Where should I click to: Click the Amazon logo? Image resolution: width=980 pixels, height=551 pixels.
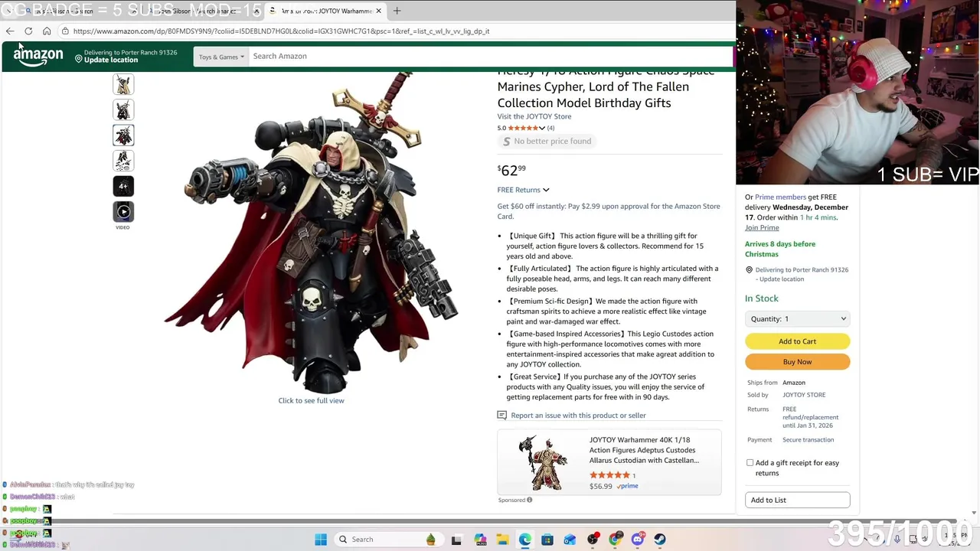click(x=38, y=56)
